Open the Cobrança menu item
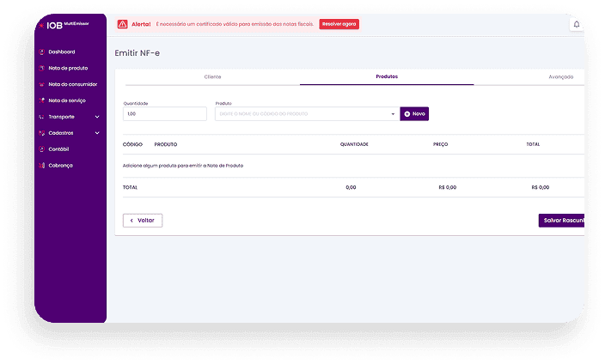This screenshot has height=364, width=605. pos(60,165)
